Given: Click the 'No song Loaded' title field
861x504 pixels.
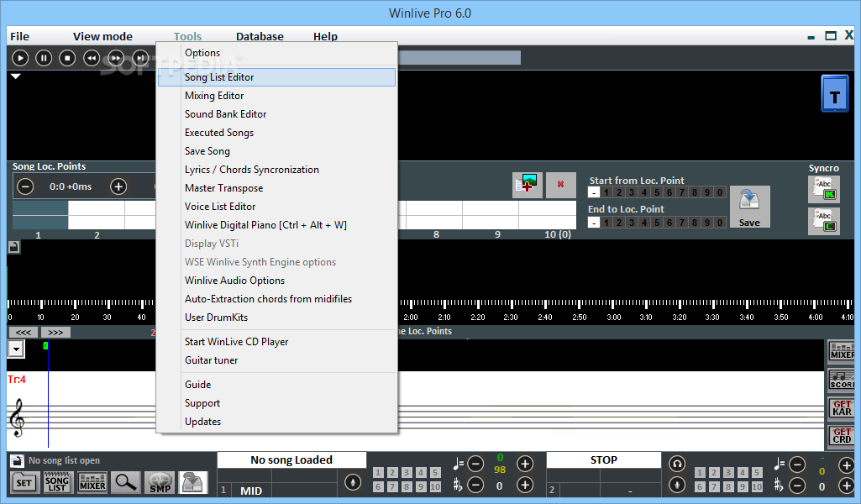Looking at the screenshot, I should pyautogui.click(x=291, y=460).
